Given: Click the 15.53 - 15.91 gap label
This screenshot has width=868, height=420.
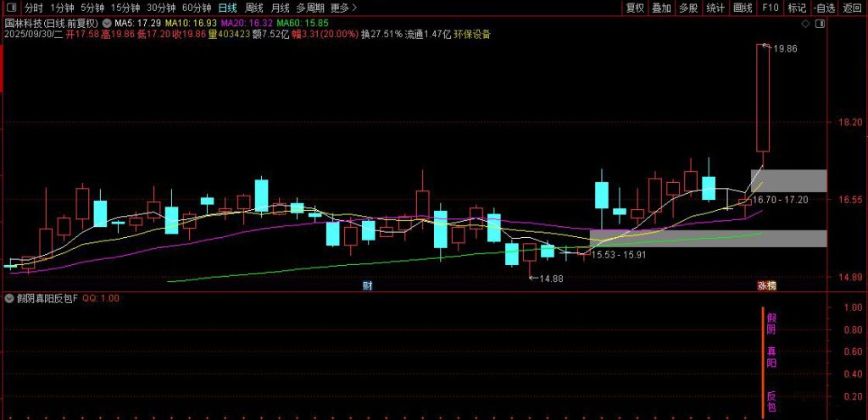Looking at the screenshot, I should pos(620,255).
